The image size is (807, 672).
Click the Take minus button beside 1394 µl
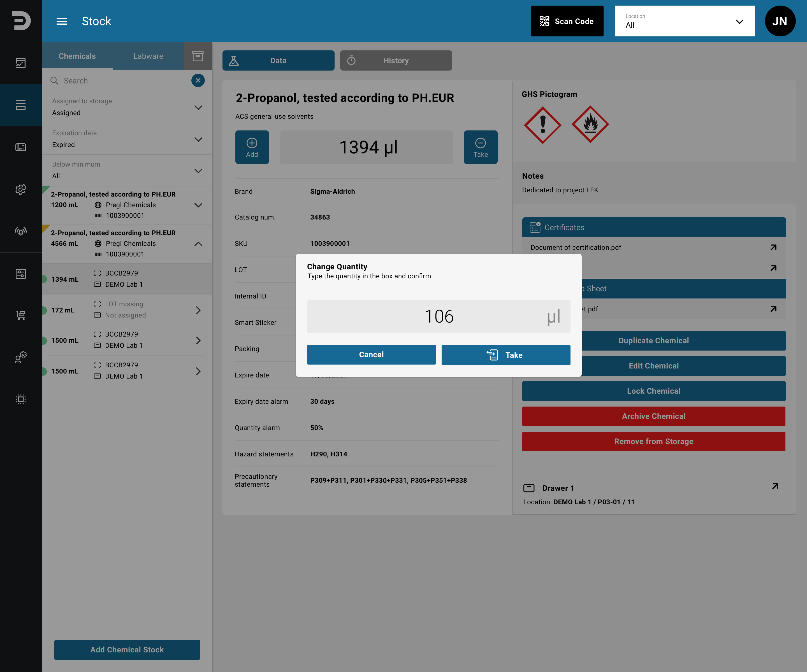tap(480, 147)
